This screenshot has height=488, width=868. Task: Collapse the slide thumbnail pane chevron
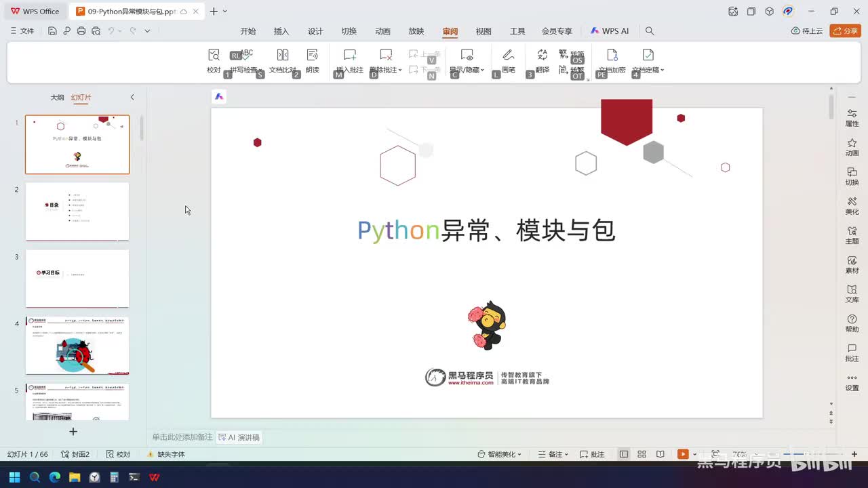132,98
